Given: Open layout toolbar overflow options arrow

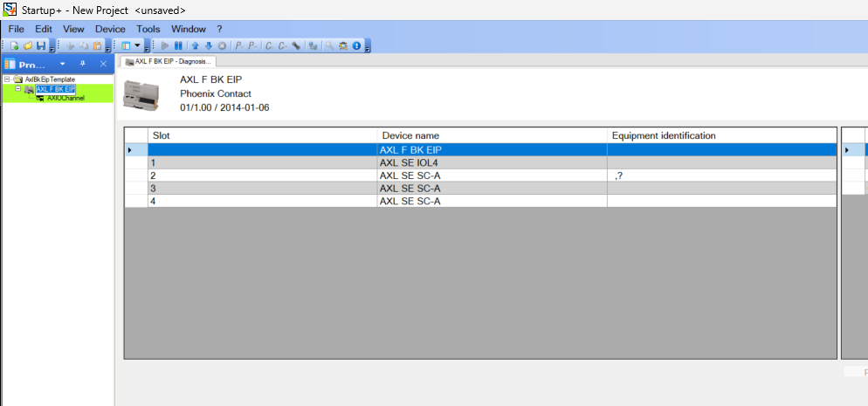Looking at the screenshot, I should 147,49.
